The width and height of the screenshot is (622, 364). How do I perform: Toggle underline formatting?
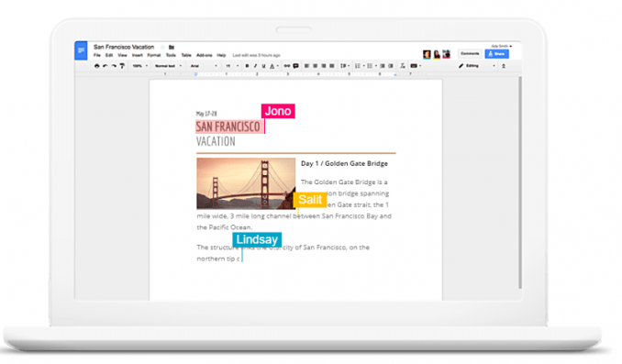coord(264,66)
